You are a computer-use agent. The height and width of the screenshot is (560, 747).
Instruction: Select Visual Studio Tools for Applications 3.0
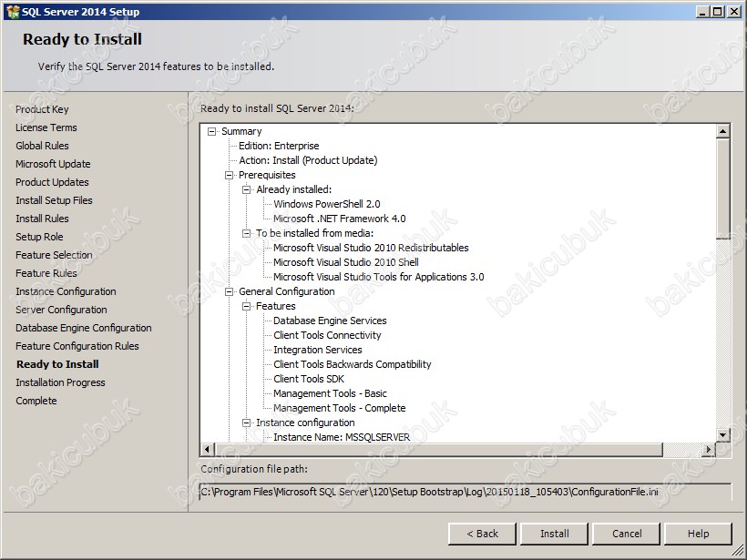pos(379,277)
